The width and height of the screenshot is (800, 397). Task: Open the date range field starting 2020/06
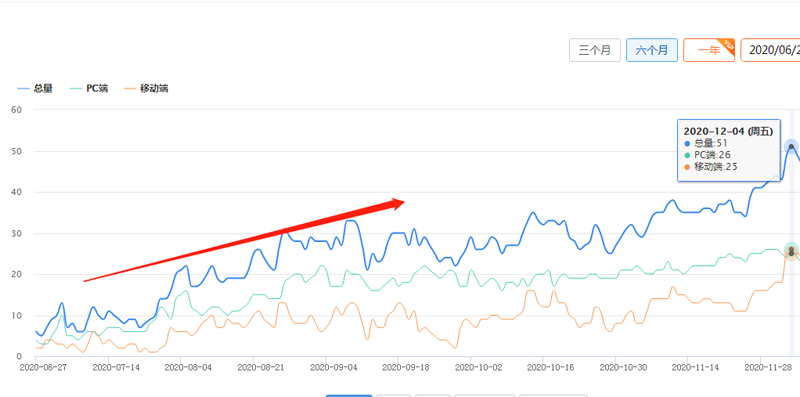pyautogui.click(x=770, y=50)
